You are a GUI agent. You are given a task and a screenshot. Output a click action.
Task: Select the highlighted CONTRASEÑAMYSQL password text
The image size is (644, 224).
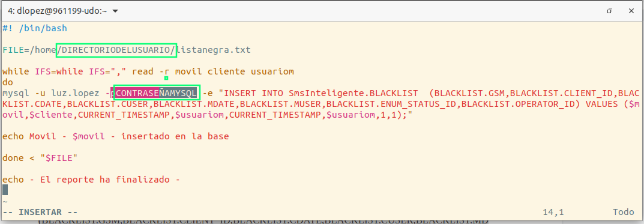tap(157, 93)
